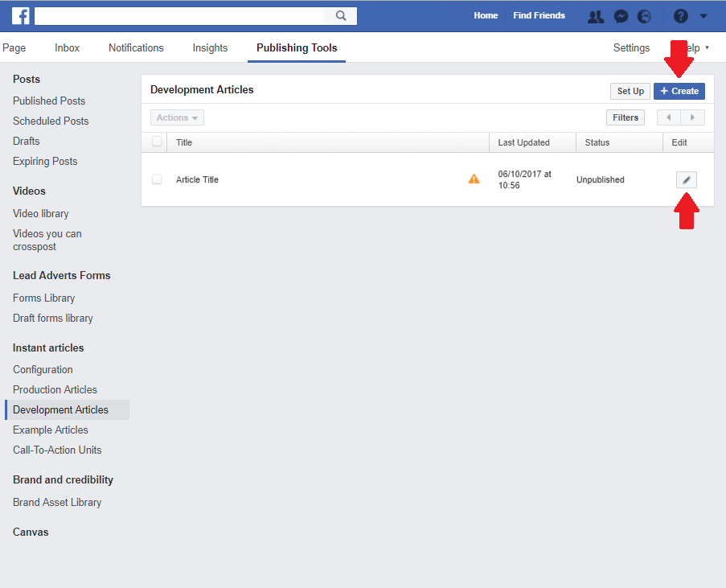Screen dimensions: 726x588
Task: Open Forms Library in sidebar
Action: click(x=43, y=298)
